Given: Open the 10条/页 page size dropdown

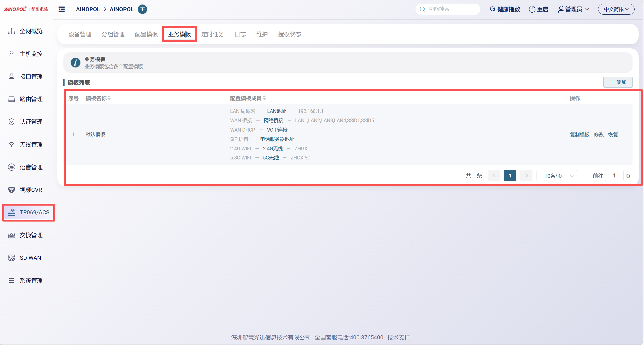Looking at the screenshot, I should point(557,176).
